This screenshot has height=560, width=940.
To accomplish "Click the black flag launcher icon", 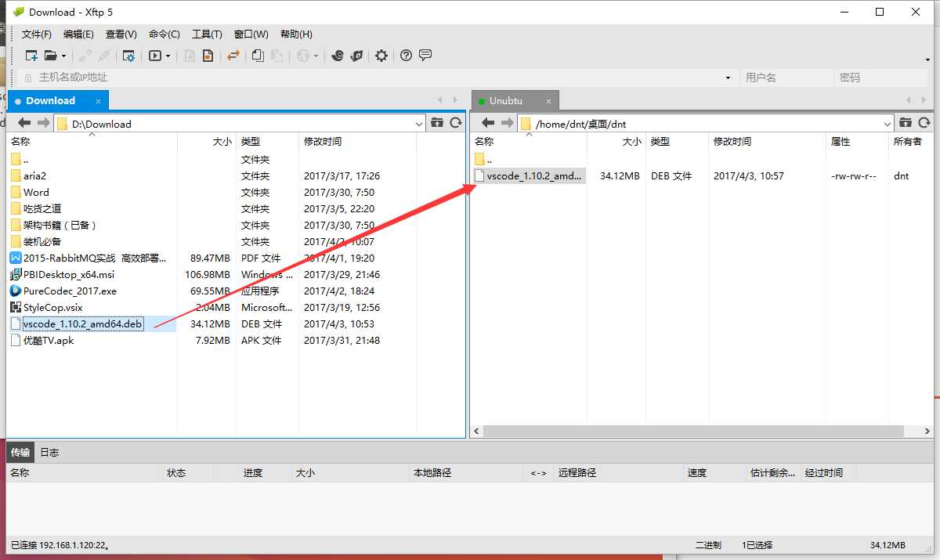I will [x=356, y=56].
